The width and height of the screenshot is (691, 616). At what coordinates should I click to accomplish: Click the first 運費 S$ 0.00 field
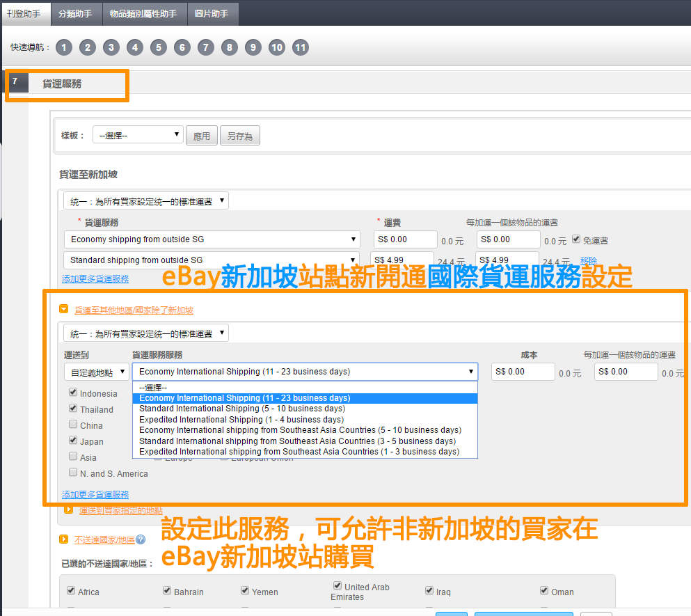(406, 239)
